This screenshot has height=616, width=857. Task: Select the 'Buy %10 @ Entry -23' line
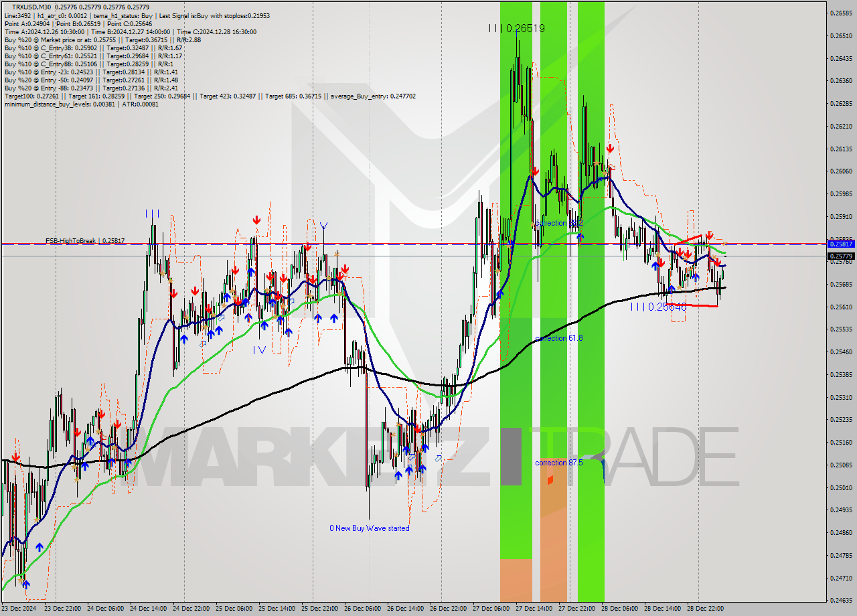(91, 72)
